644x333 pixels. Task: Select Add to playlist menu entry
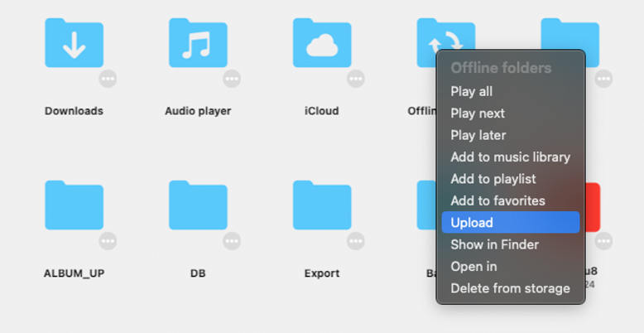(x=511, y=179)
